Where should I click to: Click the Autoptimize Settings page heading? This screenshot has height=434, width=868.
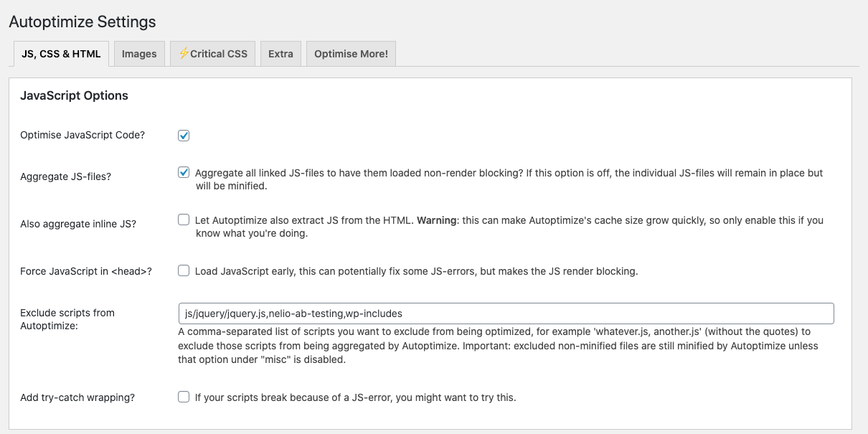pyautogui.click(x=82, y=22)
